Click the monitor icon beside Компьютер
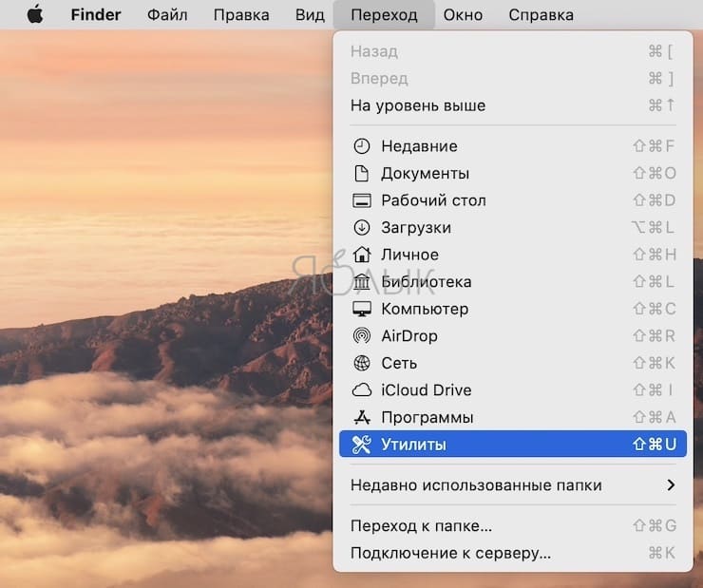 [361, 309]
